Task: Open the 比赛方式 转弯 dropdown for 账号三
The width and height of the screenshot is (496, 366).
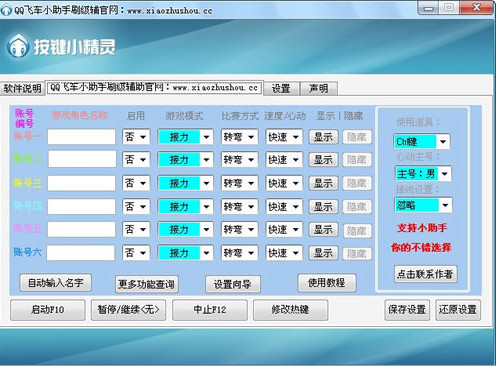Action: (x=239, y=183)
